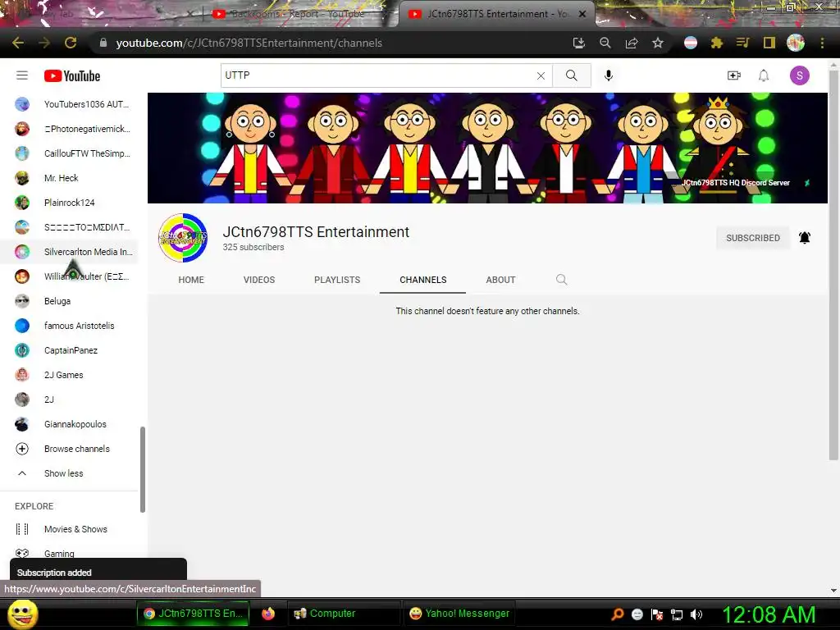840x630 pixels.
Task: Submit search with magnifier button
Action: tap(572, 75)
